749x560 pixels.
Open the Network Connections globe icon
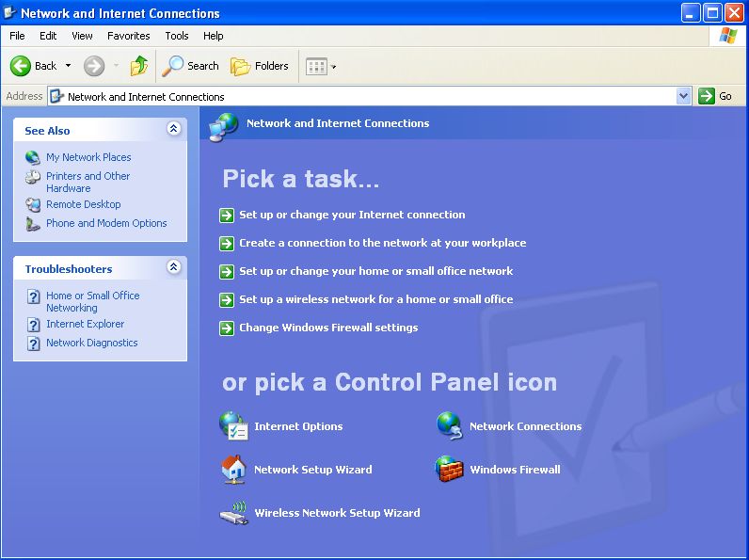coord(450,426)
